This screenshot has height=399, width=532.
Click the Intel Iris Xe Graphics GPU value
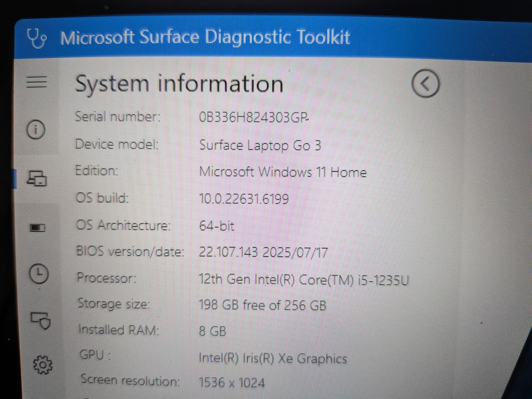pyautogui.click(x=273, y=358)
